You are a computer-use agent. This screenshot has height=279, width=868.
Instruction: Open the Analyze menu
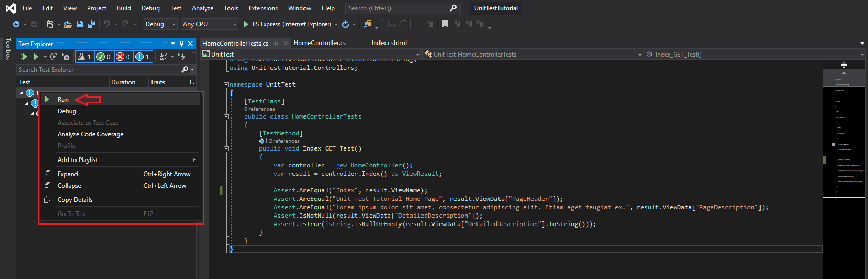pyautogui.click(x=203, y=8)
